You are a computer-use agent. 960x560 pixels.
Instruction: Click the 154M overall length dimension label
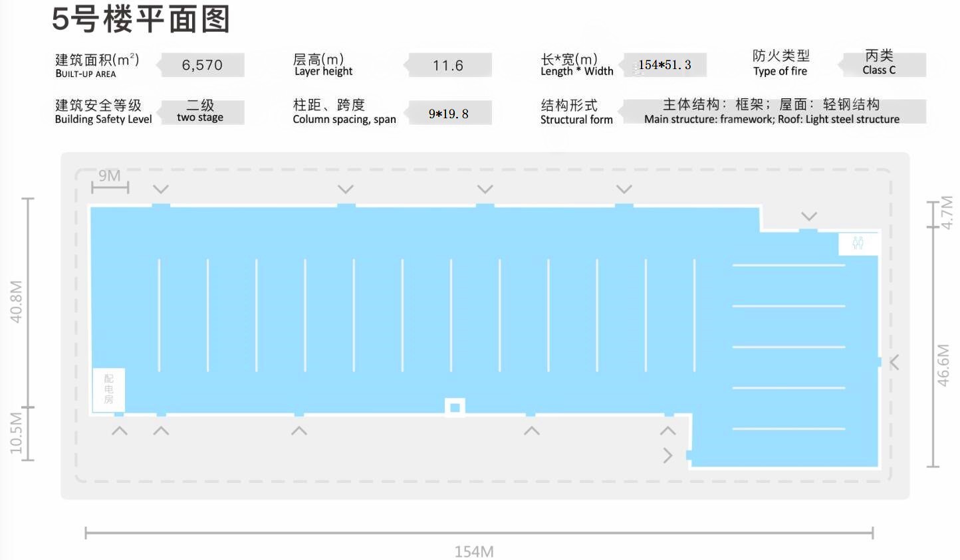tap(474, 551)
